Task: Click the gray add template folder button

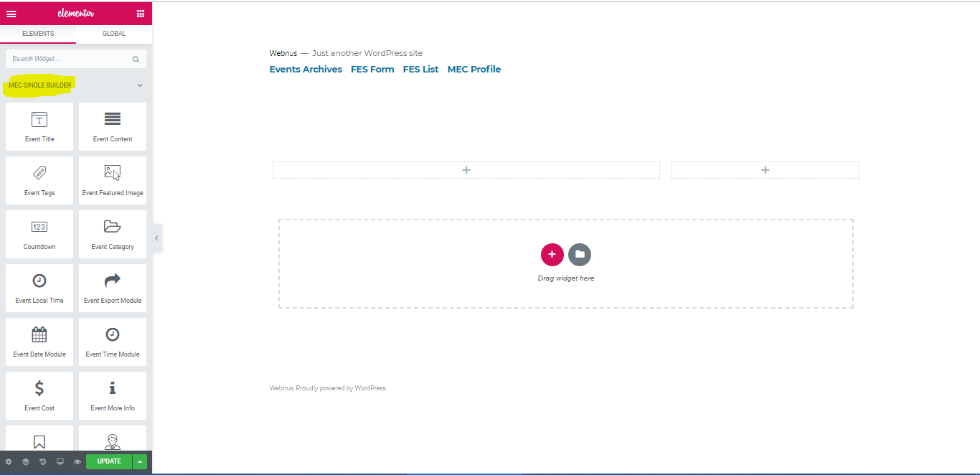Action: click(x=580, y=254)
